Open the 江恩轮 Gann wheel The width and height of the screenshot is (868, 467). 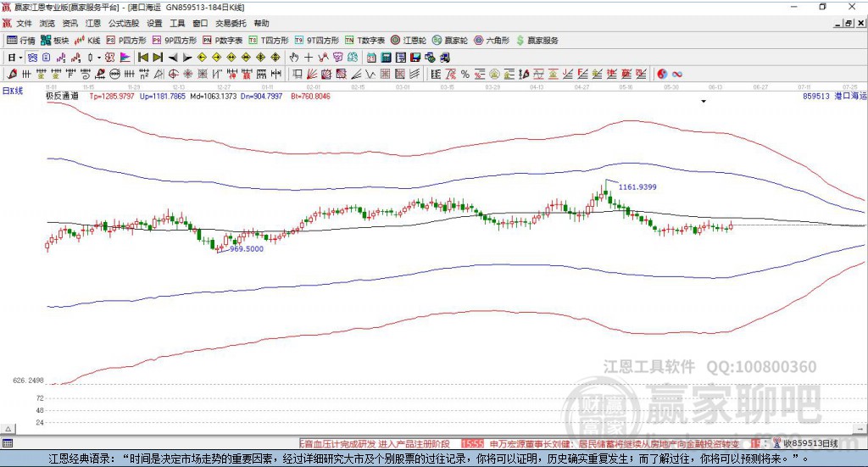click(x=409, y=41)
